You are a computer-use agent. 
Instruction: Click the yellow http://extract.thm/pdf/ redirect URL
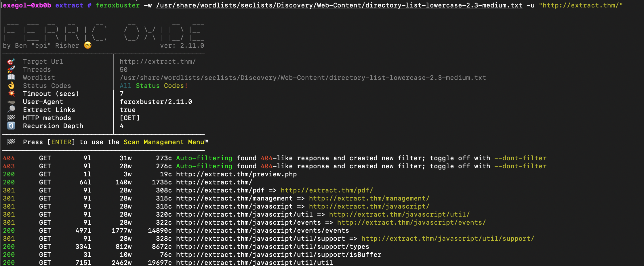click(x=327, y=190)
